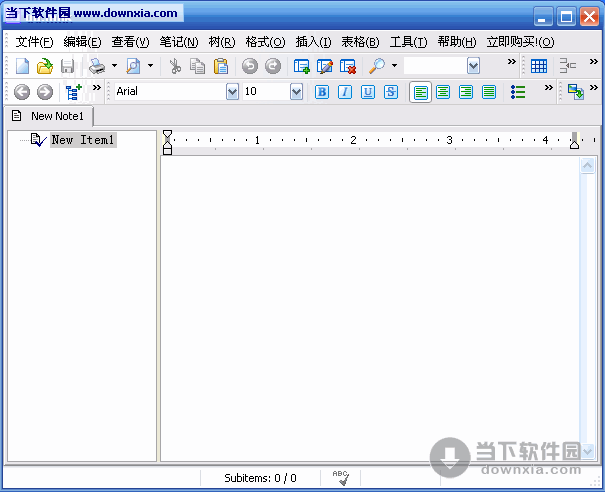Open the 编辑(E) menu
This screenshot has height=492, width=605.
click(82, 42)
